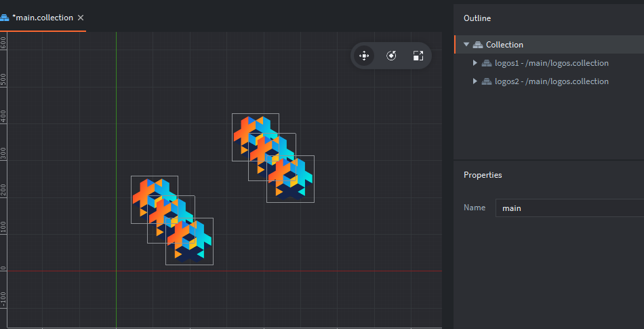Viewport: 644px width, 329px height.
Task: Expand the logos1 tree node
Action: 475,63
